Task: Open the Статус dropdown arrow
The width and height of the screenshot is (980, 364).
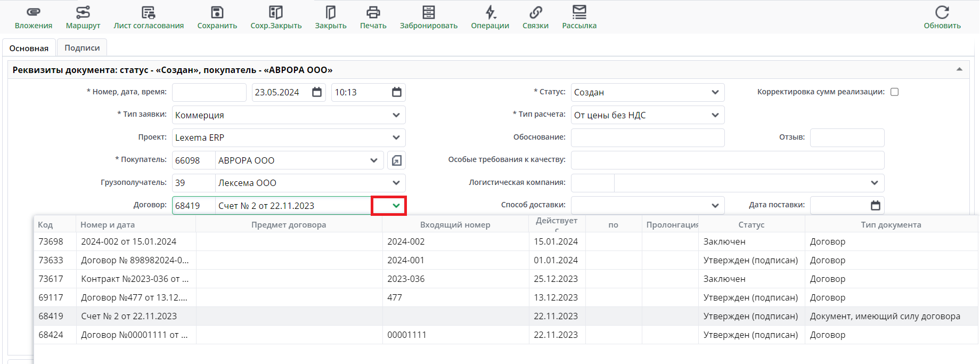Action: coord(715,92)
